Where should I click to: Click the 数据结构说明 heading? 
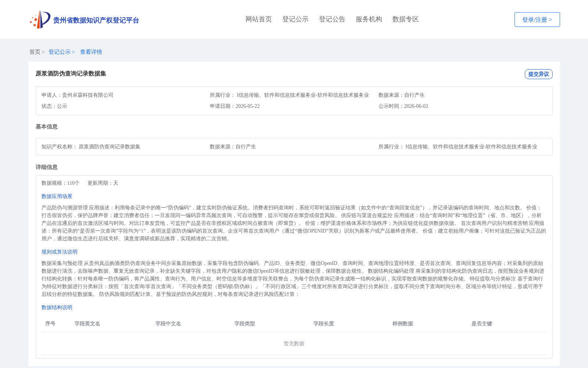tap(57, 307)
